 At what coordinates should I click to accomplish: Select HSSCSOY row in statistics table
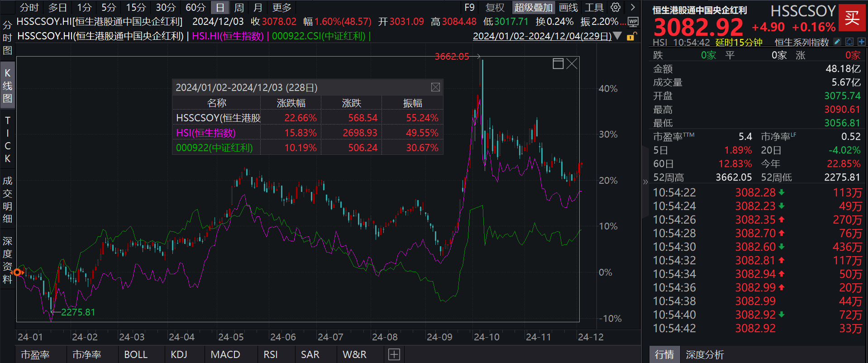(x=308, y=118)
